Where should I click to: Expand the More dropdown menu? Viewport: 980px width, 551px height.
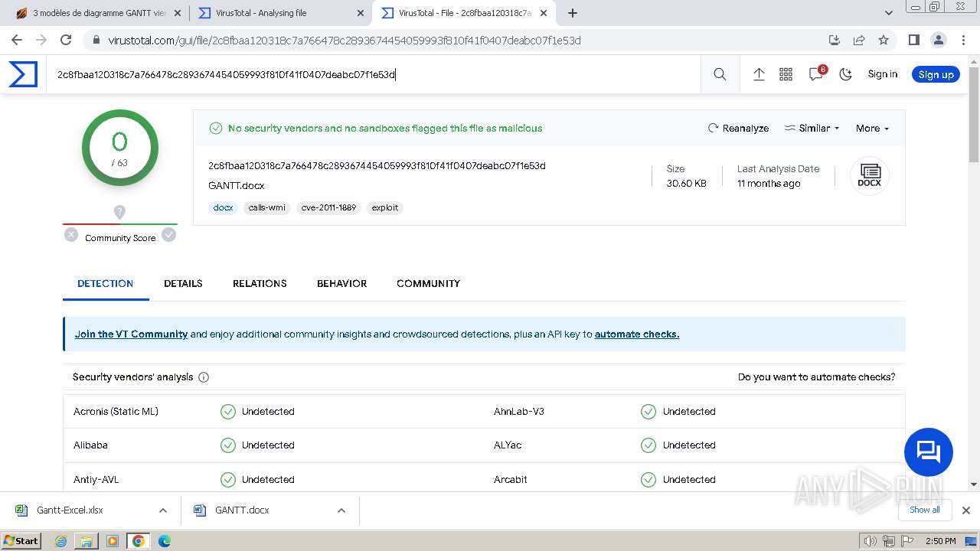(x=872, y=129)
